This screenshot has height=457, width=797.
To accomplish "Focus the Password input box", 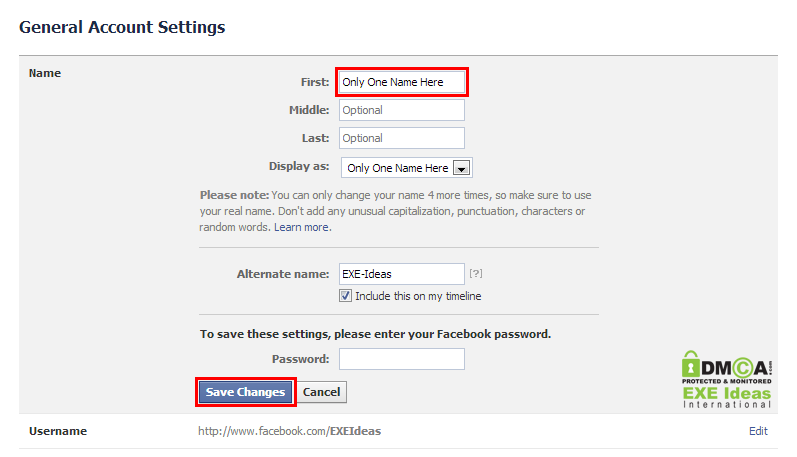I will click(x=402, y=359).
